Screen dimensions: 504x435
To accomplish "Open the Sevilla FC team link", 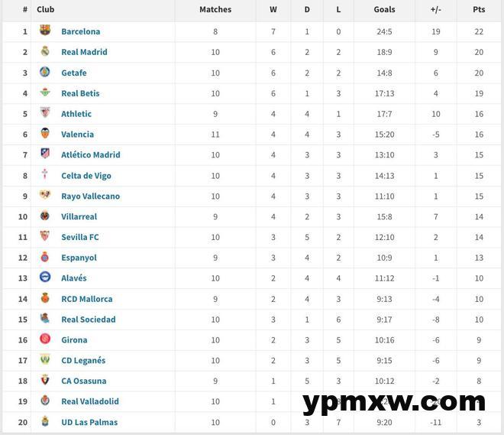I will [80, 238].
